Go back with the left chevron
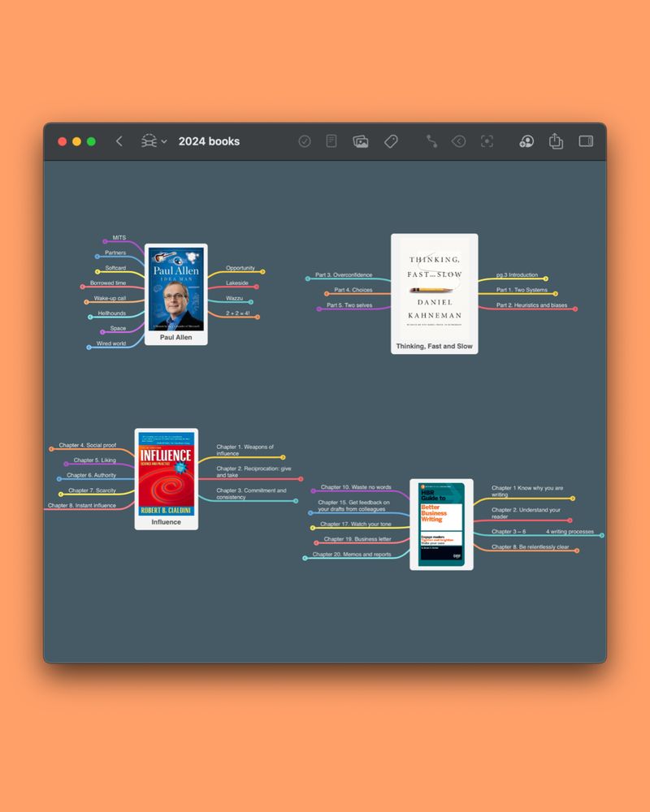The image size is (650, 812). point(119,141)
